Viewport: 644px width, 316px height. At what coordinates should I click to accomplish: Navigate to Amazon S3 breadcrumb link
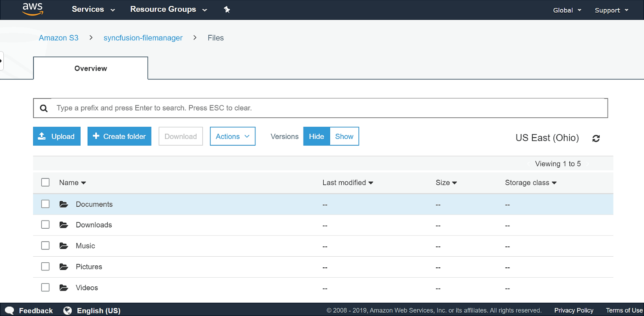click(x=58, y=38)
